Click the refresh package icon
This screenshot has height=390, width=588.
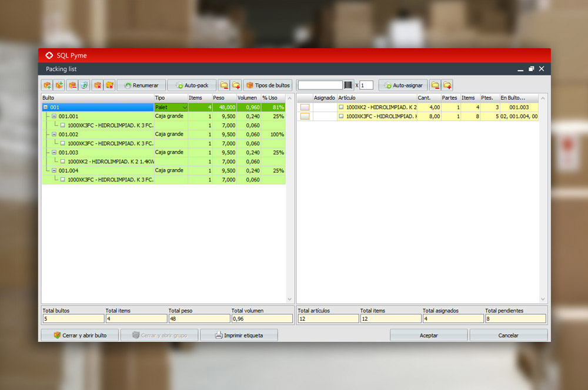85,85
